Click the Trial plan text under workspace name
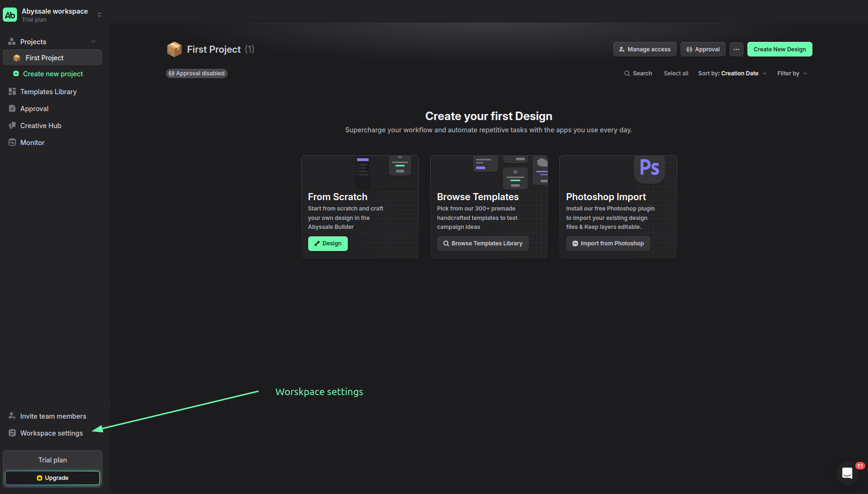868x494 pixels. click(x=34, y=20)
